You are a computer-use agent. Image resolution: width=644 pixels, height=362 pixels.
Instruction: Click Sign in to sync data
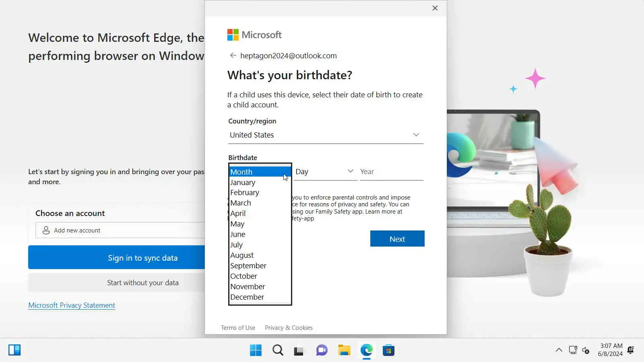(117, 257)
